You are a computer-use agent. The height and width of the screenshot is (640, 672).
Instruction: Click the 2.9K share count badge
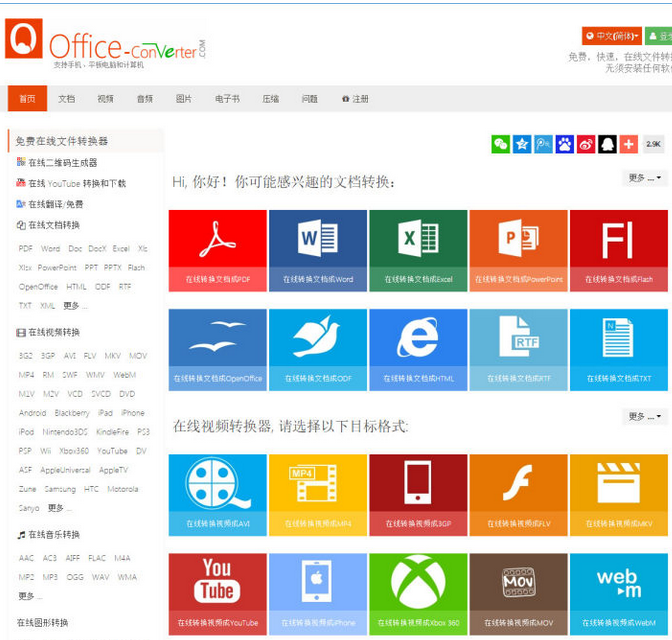point(653,144)
